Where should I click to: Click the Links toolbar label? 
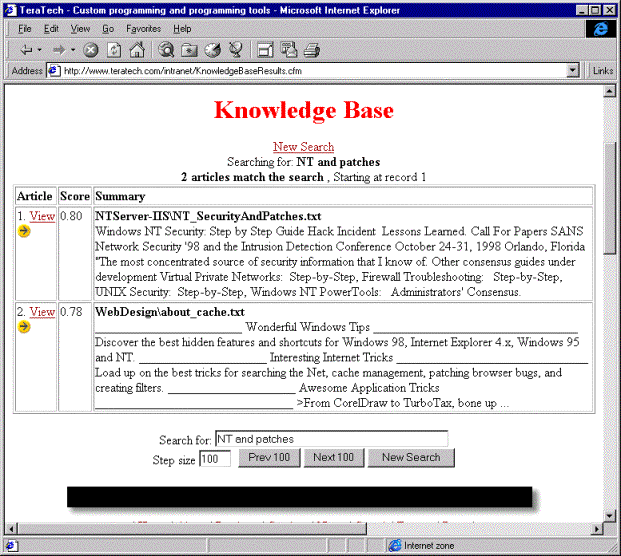tap(603, 71)
